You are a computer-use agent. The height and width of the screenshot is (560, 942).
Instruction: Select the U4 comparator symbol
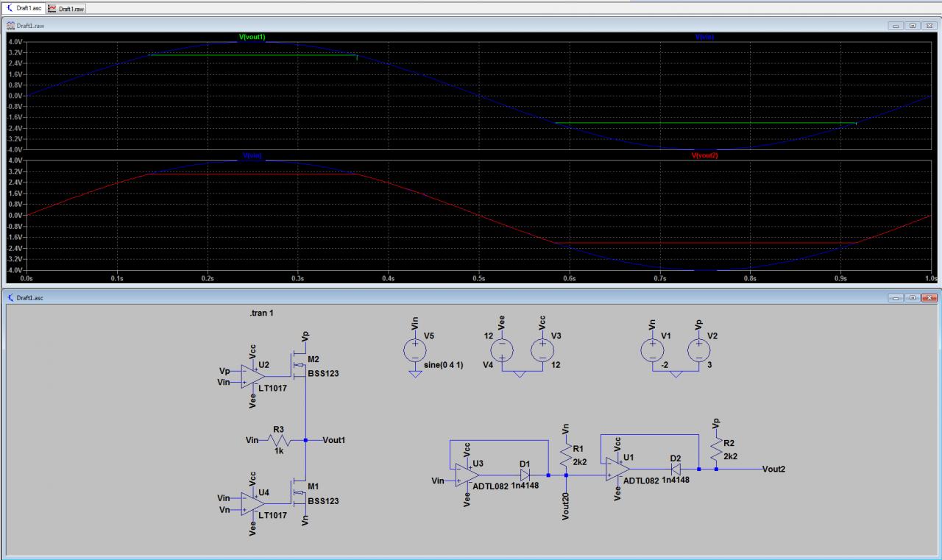pos(254,503)
